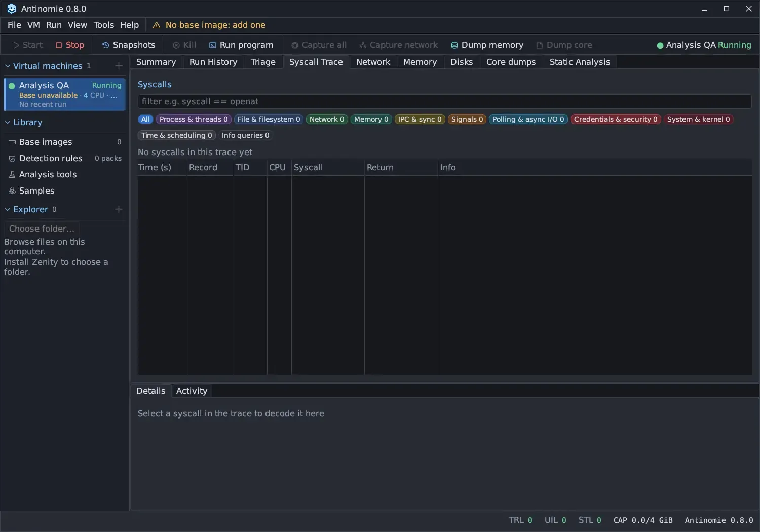Image resolution: width=760 pixels, height=532 pixels.
Task: Open the VM menu
Action: click(33, 25)
